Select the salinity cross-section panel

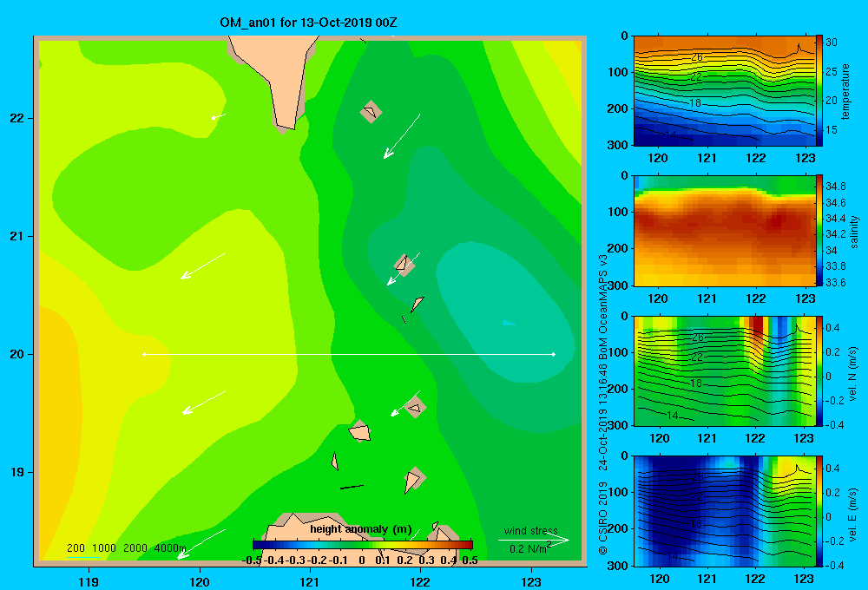pos(724,231)
